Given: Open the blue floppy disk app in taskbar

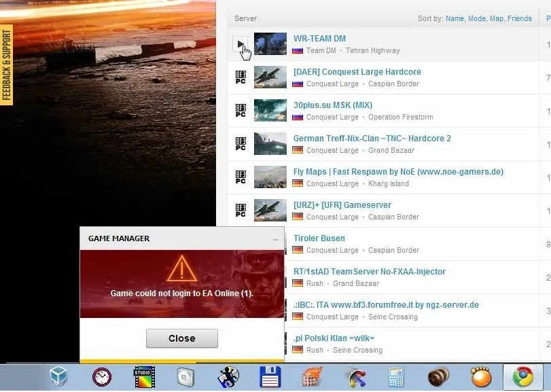Looking at the screenshot, I should pos(270,377).
